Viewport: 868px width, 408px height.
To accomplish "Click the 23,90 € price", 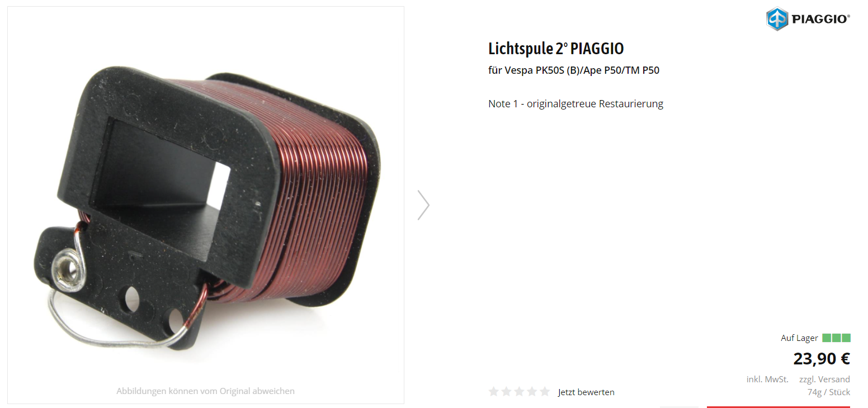I will click(822, 358).
